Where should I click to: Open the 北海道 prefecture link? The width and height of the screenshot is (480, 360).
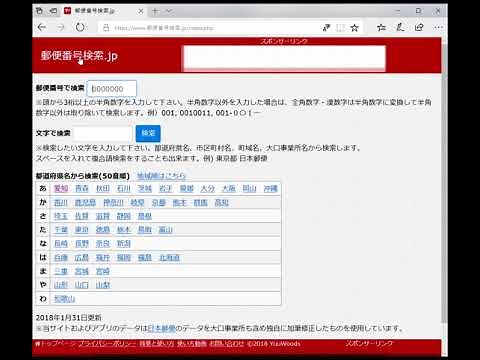click(169, 258)
